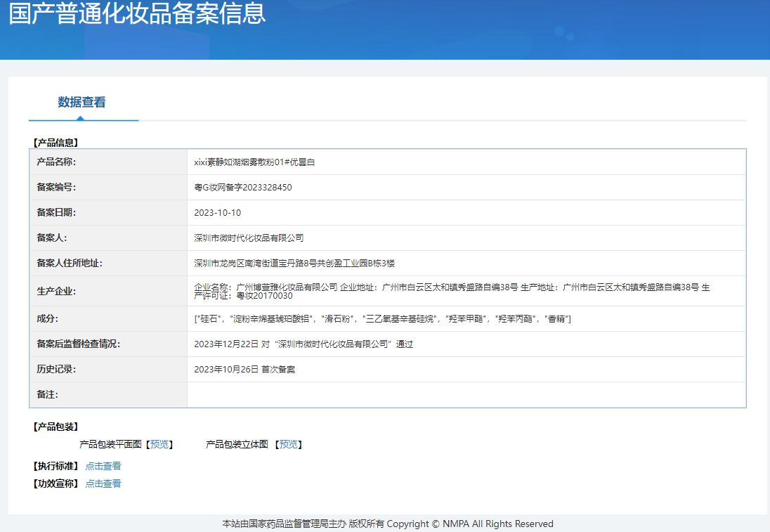Click the 备案人住所地址 address value
Screen dimensions: 770x532
coord(294,264)
